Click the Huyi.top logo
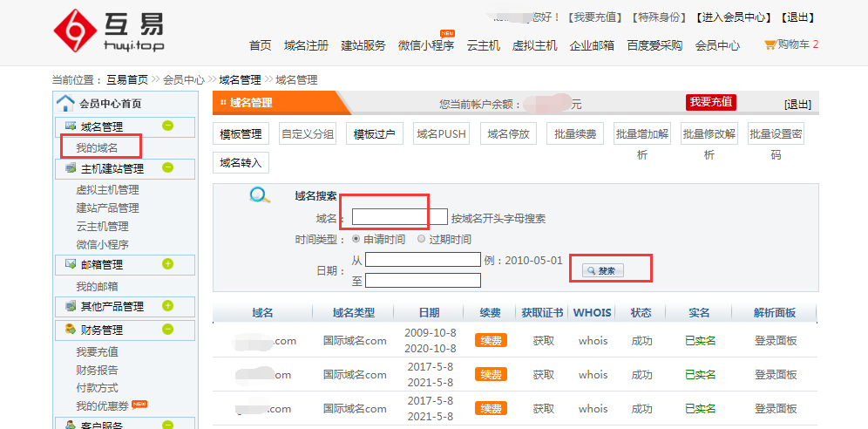 pos(109,31)
